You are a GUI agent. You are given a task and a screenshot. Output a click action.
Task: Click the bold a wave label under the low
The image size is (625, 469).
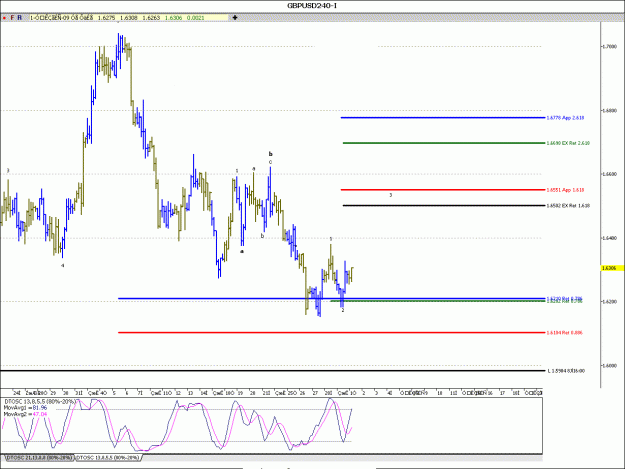tap(242, 251)
